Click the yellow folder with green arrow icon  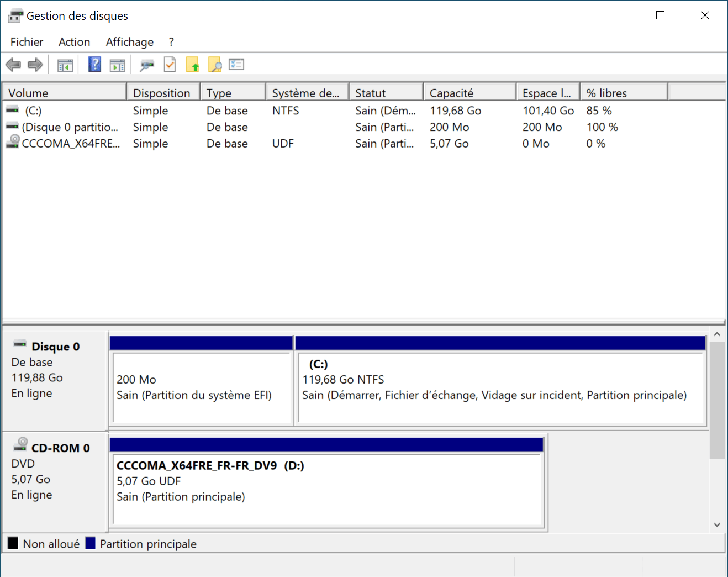click(192, 65)
